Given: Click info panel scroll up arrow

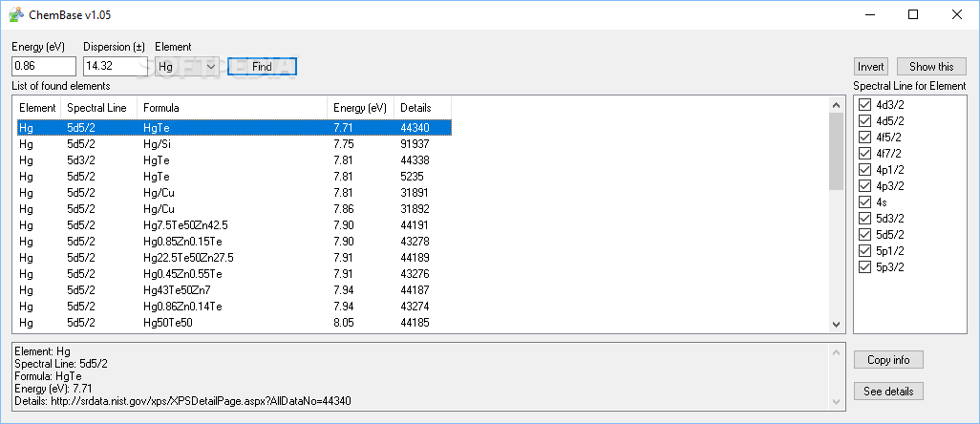Looking at the screenshot, I should point(837,352).
